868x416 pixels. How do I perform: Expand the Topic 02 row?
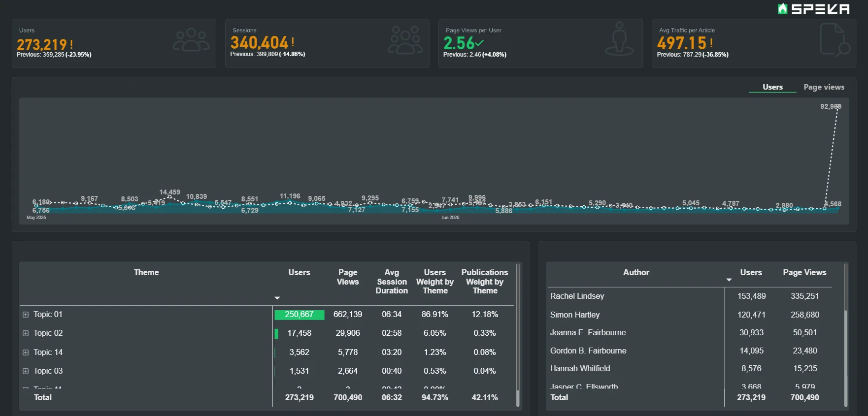[26, 333]
